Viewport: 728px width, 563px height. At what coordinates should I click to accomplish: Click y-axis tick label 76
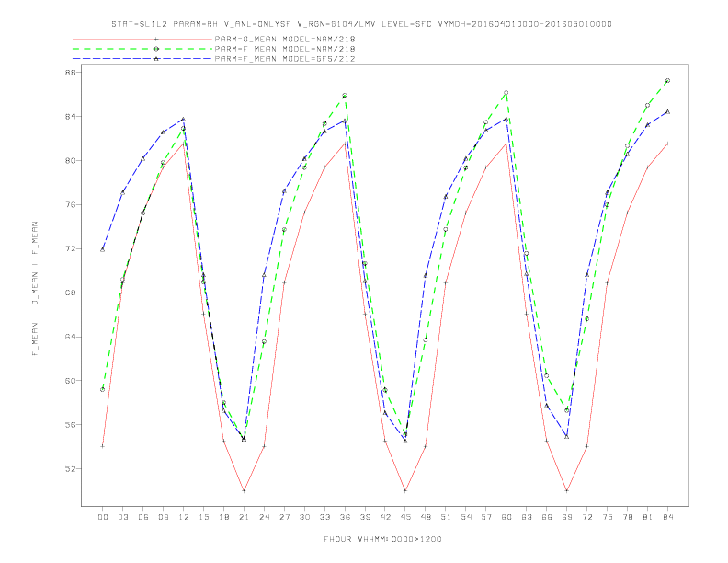pyautogui.click(x=71, y=205)
